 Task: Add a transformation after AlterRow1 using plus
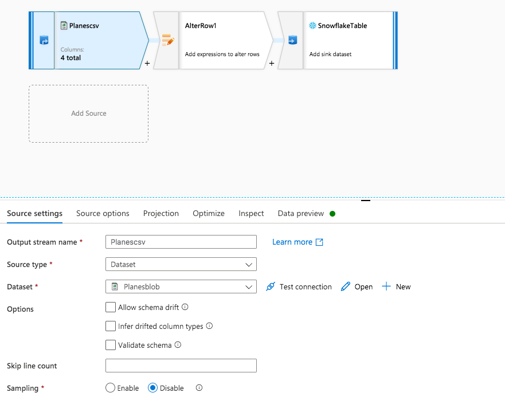(x=272, y=64)
